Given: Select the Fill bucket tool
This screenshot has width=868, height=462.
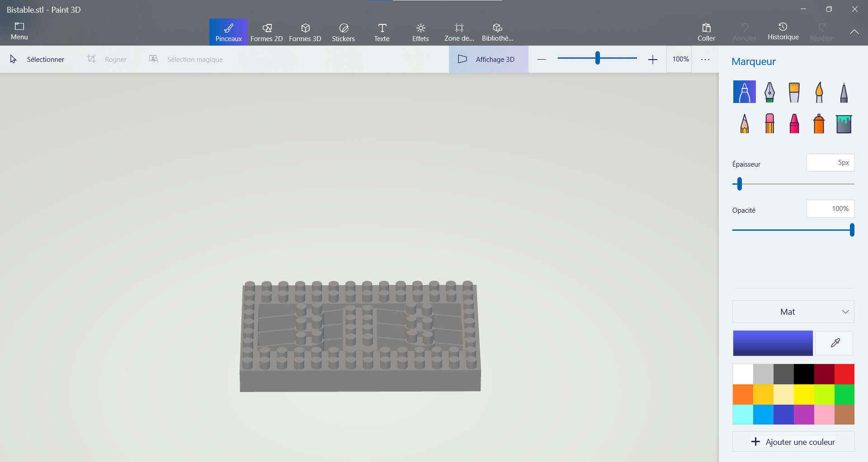Looking at the screenshot, I should pyautogui.click(x=844, y=123).
